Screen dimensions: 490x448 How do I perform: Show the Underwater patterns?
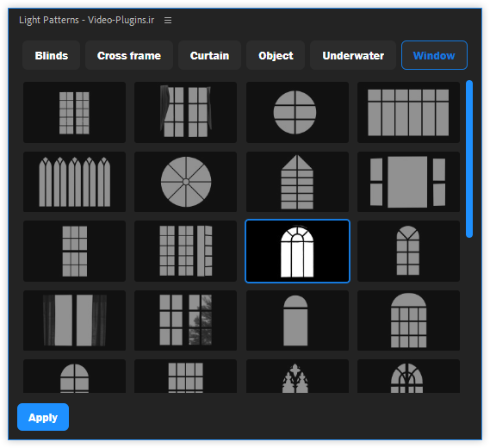click(x=353, y=55)
